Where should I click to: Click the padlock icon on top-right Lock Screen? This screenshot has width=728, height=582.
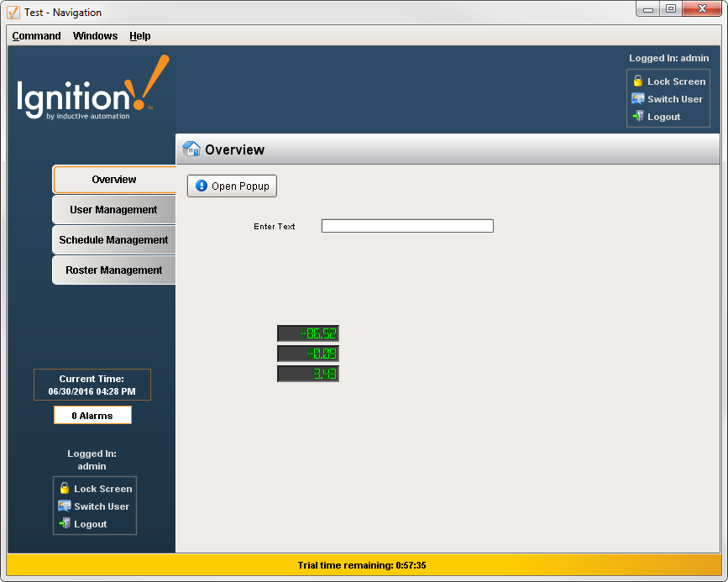639,81
